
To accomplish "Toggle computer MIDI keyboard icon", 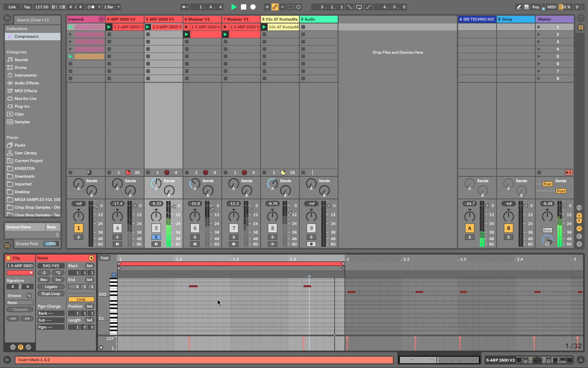I will [x=526, y=7].
